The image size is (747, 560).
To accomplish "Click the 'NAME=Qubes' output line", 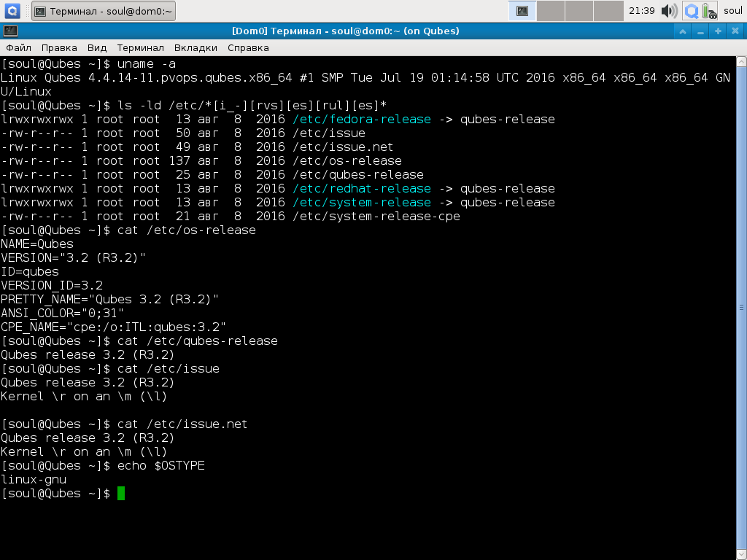I will pyautogui.click(x=37, y=244).
